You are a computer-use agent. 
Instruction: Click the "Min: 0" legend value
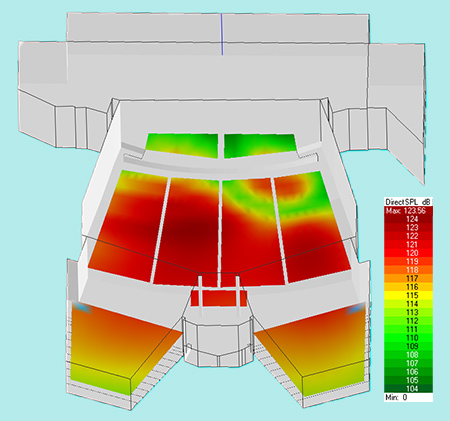396,397
